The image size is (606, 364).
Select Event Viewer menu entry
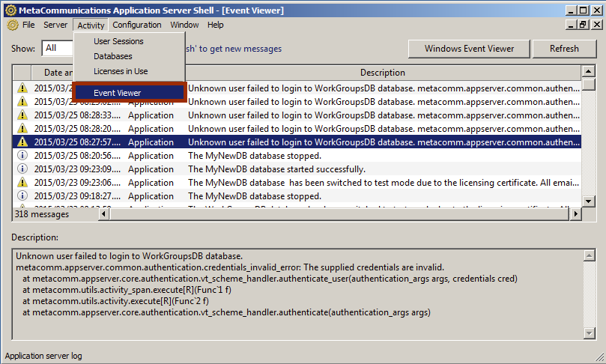(x=129, y=93)
